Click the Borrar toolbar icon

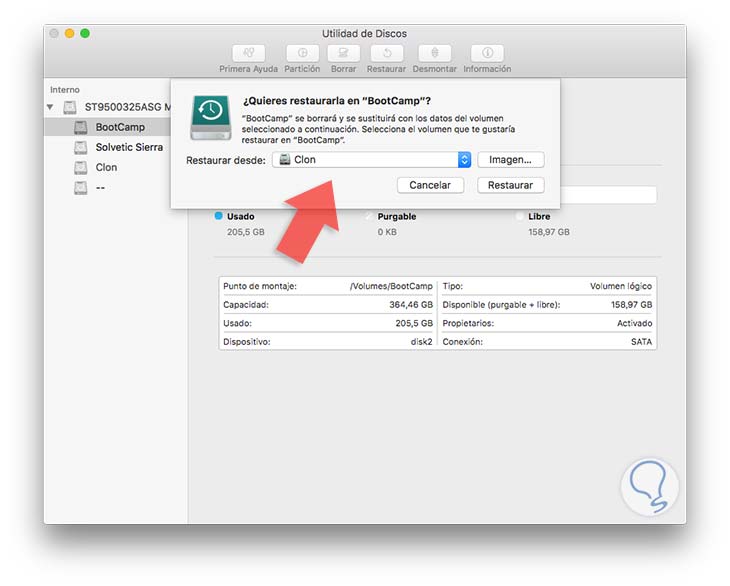click(x=344, y=53)
